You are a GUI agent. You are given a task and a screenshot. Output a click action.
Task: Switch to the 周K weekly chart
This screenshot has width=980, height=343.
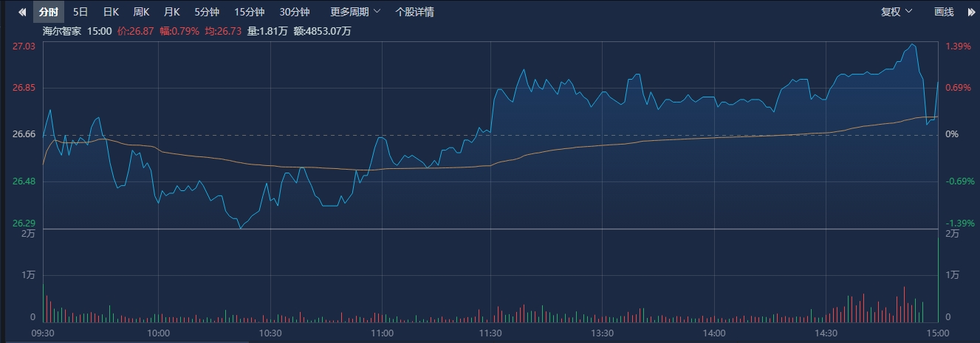pyautogui.click(x=141, y=12)
